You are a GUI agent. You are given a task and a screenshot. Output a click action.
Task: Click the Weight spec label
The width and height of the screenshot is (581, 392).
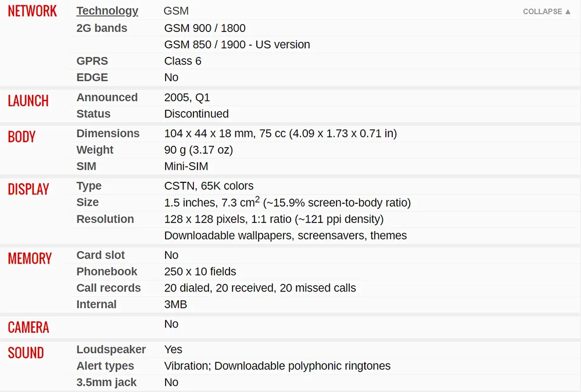point(95,150)
